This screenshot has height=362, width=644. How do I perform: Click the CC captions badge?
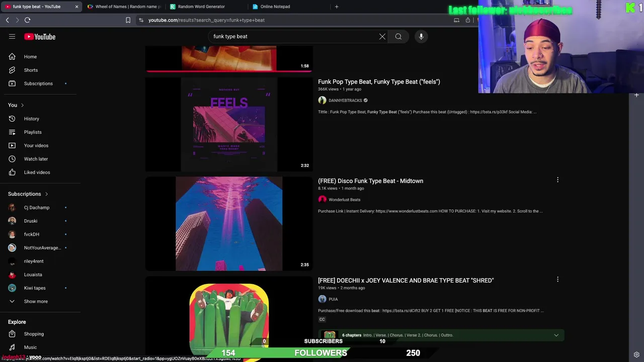click(x=322, y=319)
